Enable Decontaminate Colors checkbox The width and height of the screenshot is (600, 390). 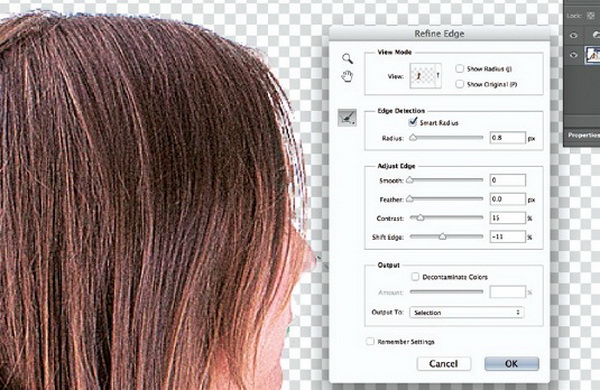pyautogui.click(x=415, y=276)
